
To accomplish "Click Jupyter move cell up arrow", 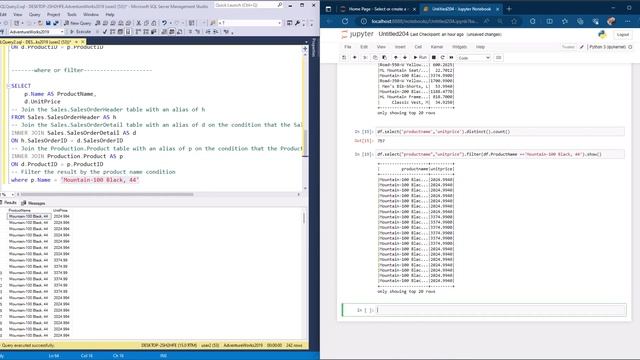I will pos(395,58).
